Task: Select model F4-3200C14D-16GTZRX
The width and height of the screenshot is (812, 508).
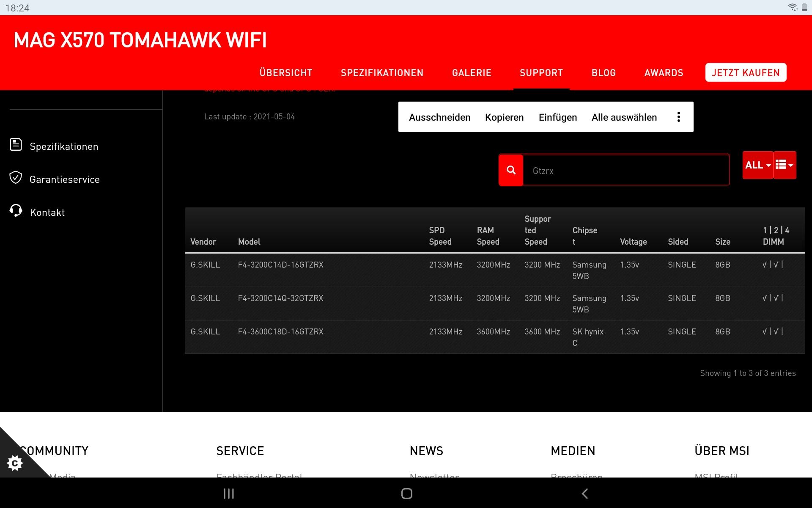Action: pos(280,265)
